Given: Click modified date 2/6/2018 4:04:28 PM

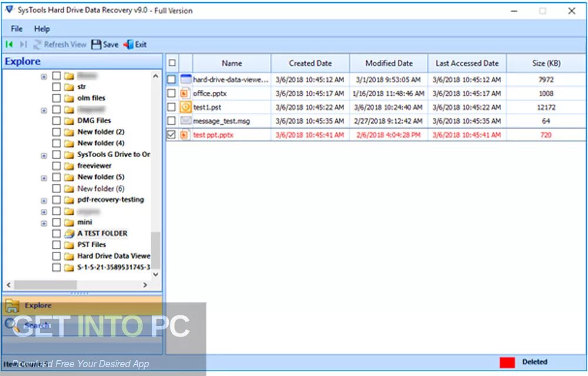Looking at the screenshot, I should [388, 135].
